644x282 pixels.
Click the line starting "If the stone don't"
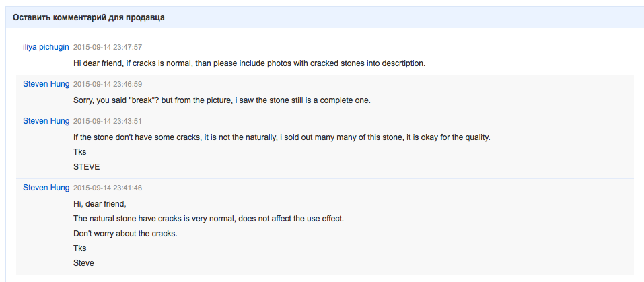[x=281, y=137]
